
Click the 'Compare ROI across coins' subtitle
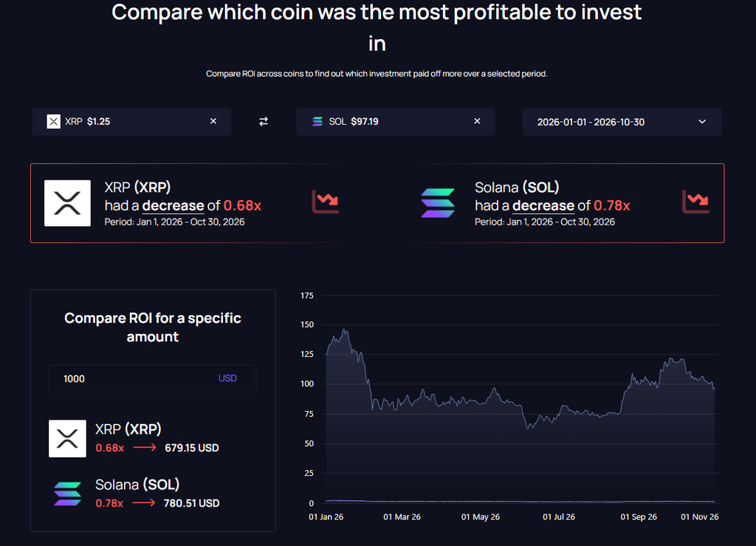pos(377,74)
